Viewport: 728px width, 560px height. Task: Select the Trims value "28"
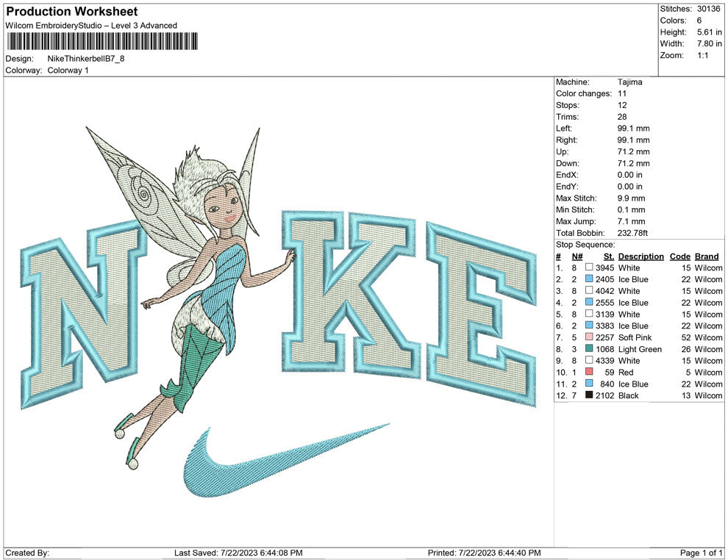pos(622,117)
